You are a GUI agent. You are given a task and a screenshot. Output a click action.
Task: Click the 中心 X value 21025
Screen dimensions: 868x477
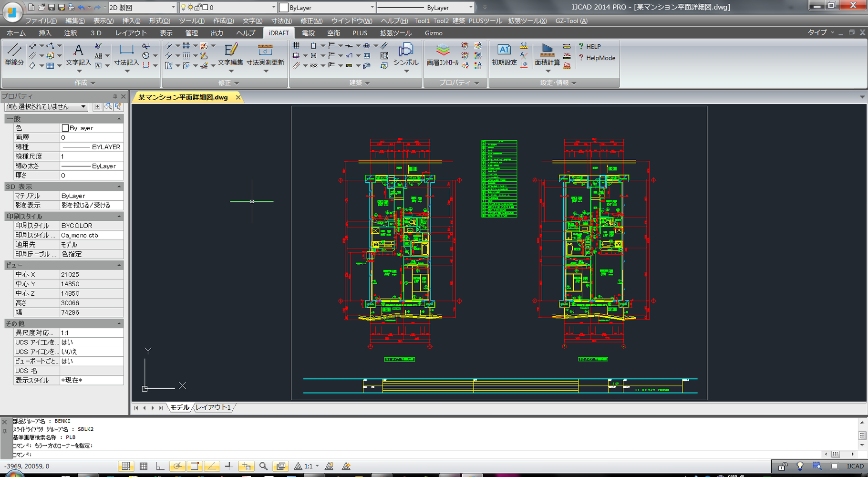click(91, 274)
